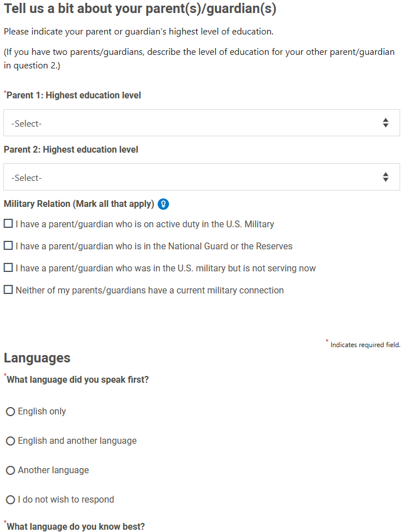Check neither parent has military connection
The height and width of the screenshot is (532, 412).
(x=8, y=290)
